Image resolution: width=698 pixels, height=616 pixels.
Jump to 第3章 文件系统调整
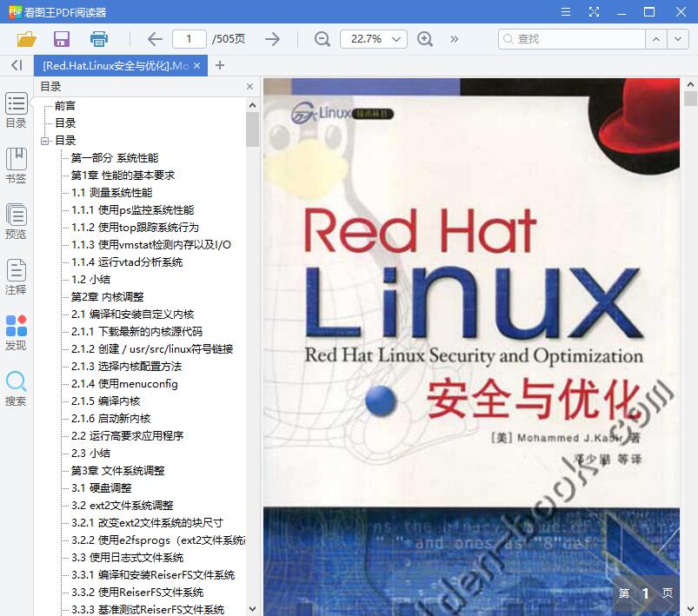click(x=118, y=470)
